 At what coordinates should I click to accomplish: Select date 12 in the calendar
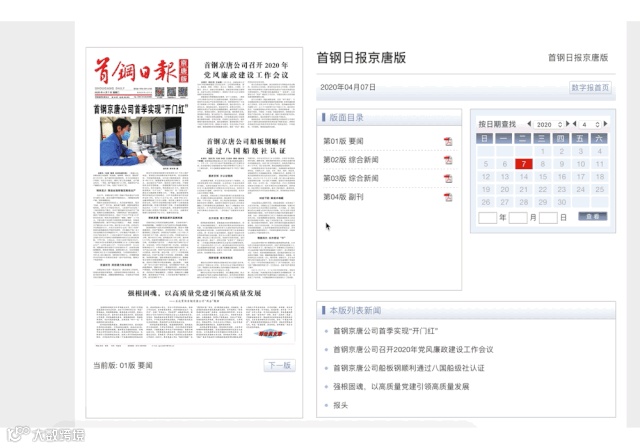pos(486,177)
